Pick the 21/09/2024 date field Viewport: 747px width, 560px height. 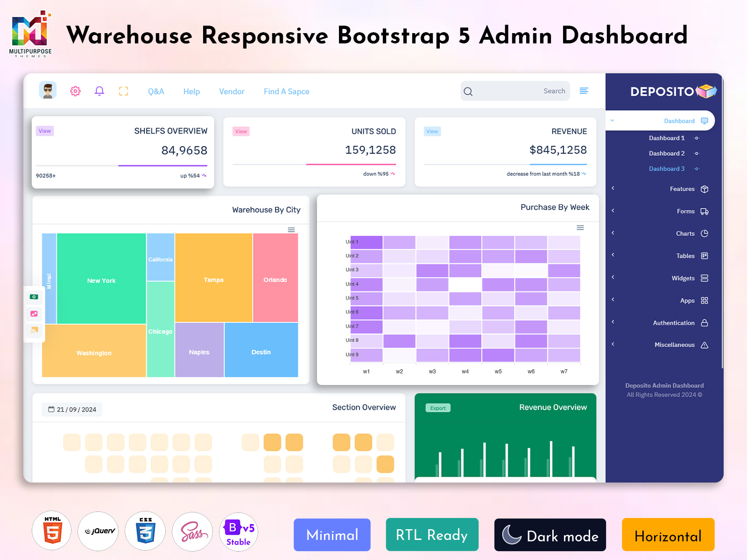pyautogui.click(x=72, y=409)
